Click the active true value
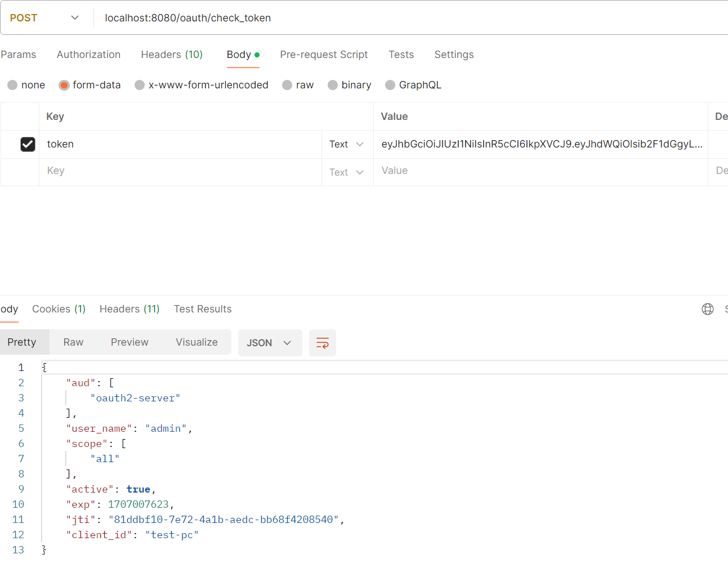The height and width of the screenshot is (577, 728). point(138,489)
